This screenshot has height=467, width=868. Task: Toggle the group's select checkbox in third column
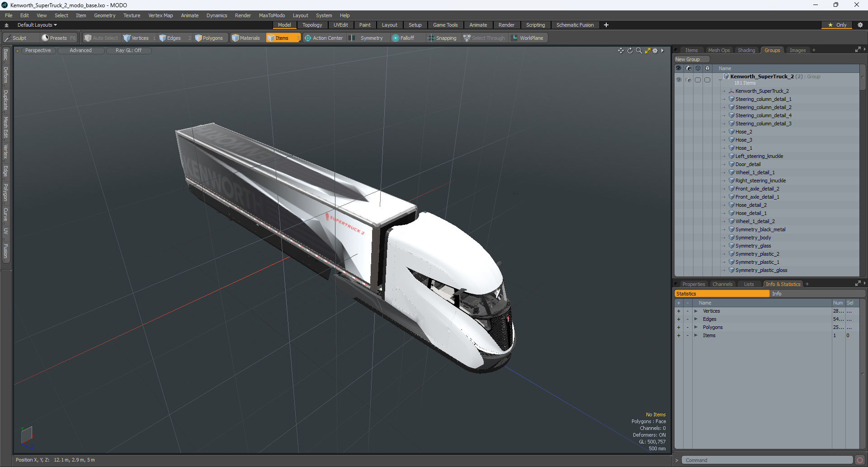698,80
